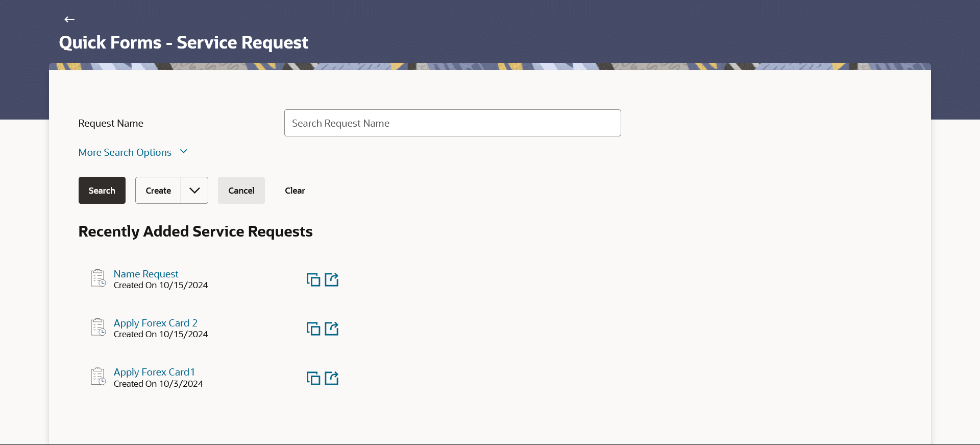Open the Name Request link
Viewport: 980px width, 445px height.
click(146, 274)
